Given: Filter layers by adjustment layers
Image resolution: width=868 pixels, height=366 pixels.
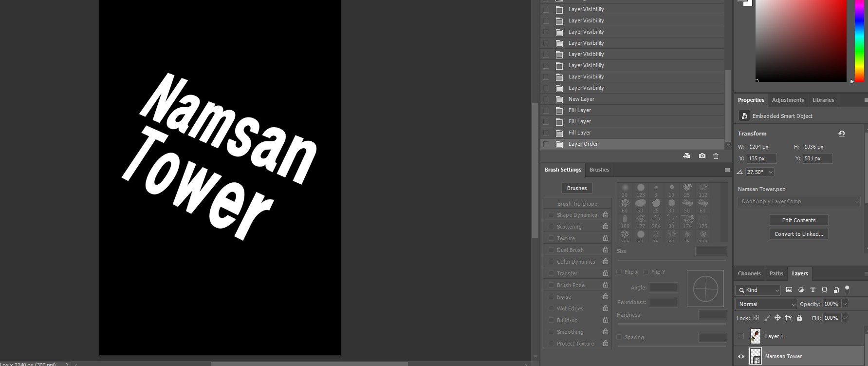Looking at the screenshot, I should tap(801, 290).
